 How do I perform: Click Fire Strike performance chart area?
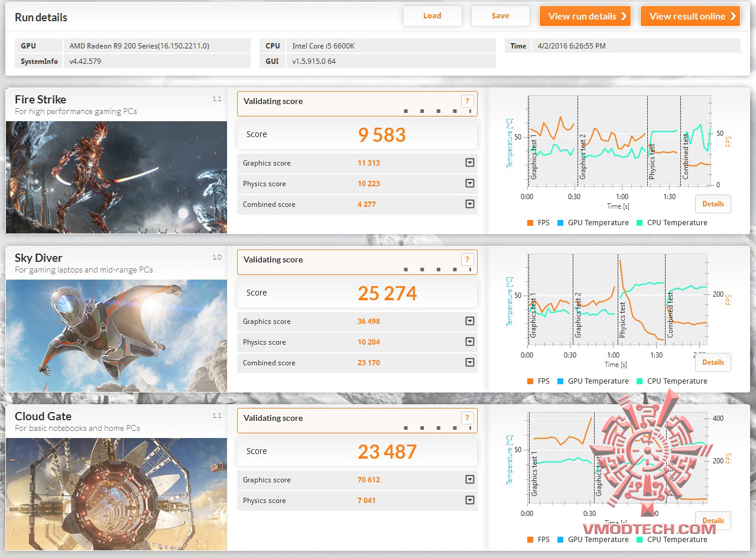click(x=619, y=141)
